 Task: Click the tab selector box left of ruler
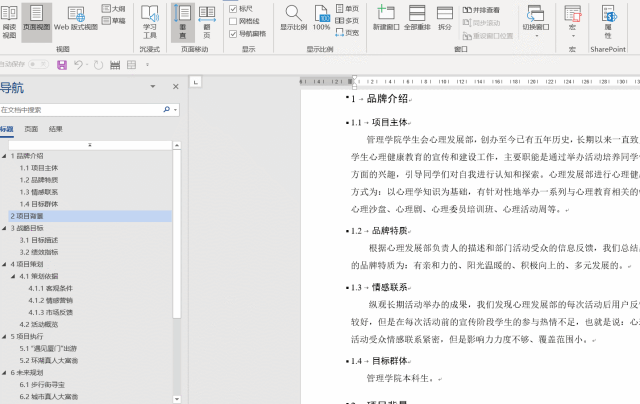click(x=196, y=82)
